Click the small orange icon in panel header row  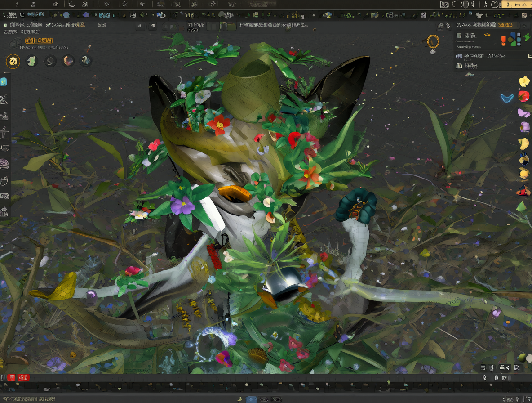[487, 35]
